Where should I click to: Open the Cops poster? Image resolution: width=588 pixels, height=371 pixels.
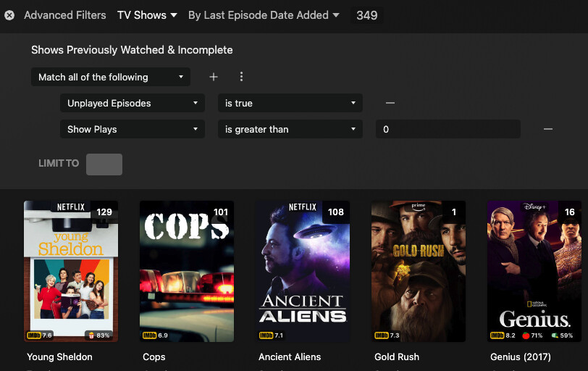coord(187,271)
